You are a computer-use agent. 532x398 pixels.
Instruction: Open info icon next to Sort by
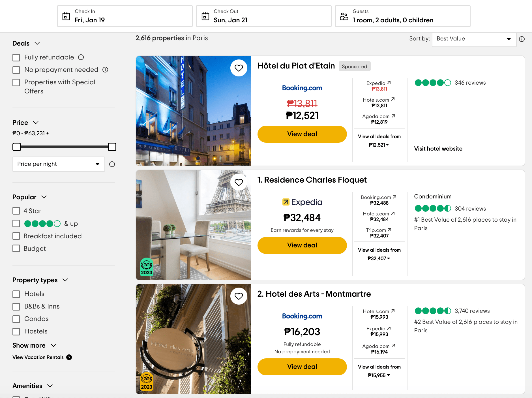click(x=522, y=39)
